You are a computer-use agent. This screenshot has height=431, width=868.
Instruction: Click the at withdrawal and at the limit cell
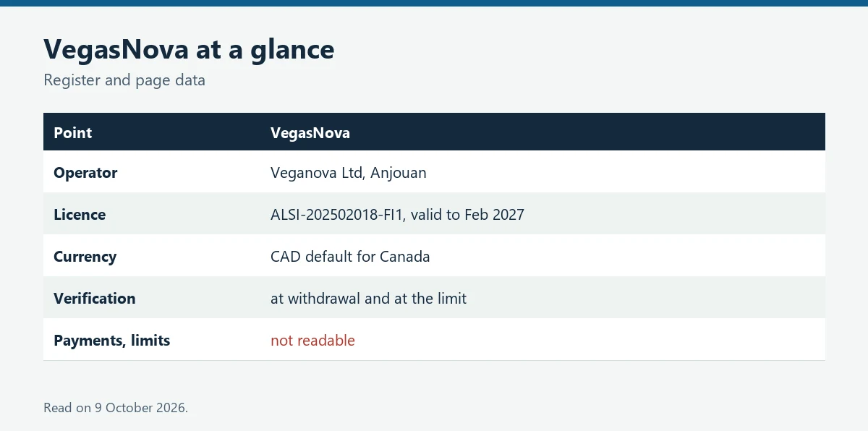pos(369,299)
